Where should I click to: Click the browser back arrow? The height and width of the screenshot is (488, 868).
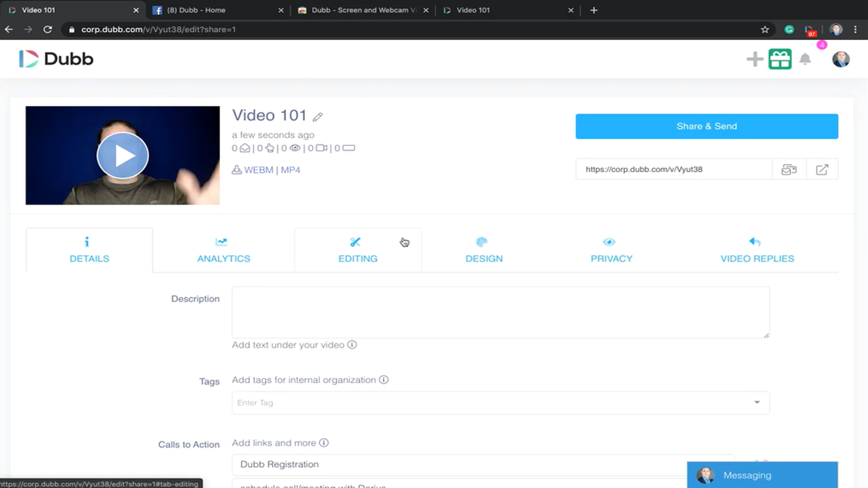click(9, 29)
